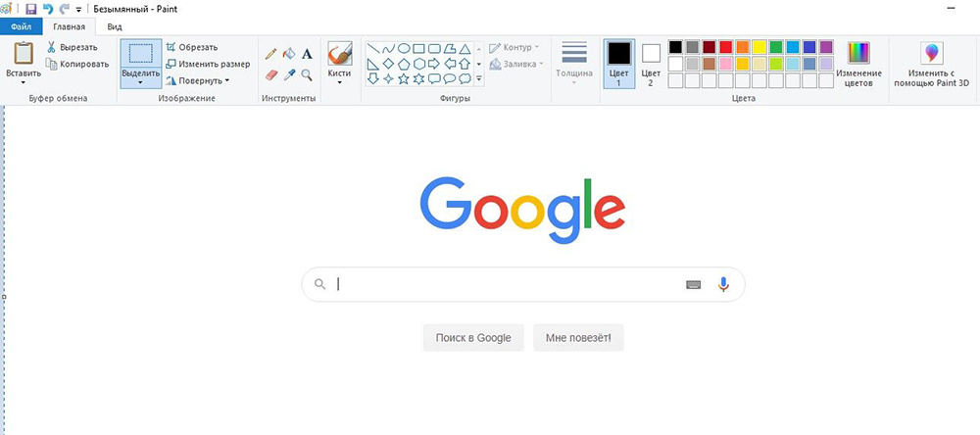Pick the cloud callout shape
980x435 pixels.
point(465,78)
